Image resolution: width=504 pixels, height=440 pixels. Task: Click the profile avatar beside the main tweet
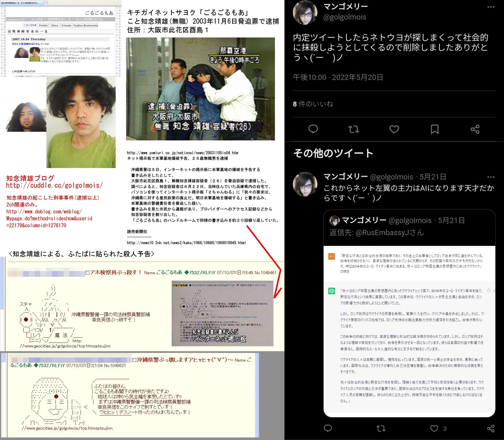pyautogui.click(x=305, y=13)
